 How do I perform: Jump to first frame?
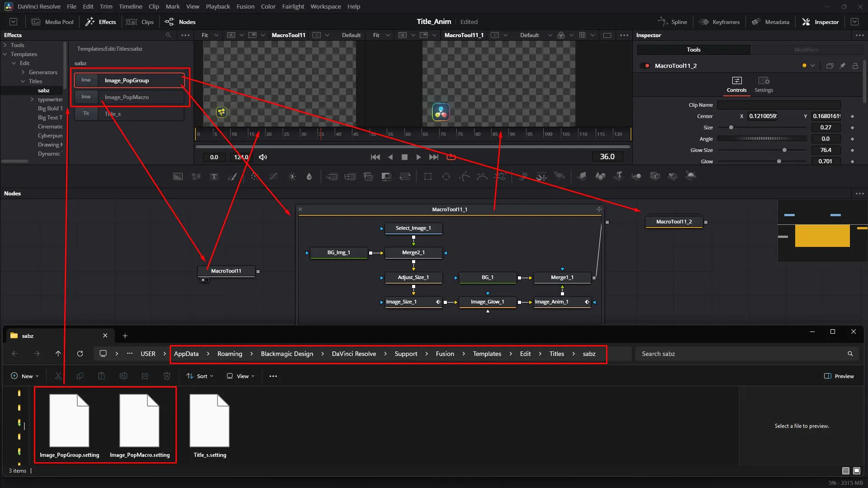point(375,157)
